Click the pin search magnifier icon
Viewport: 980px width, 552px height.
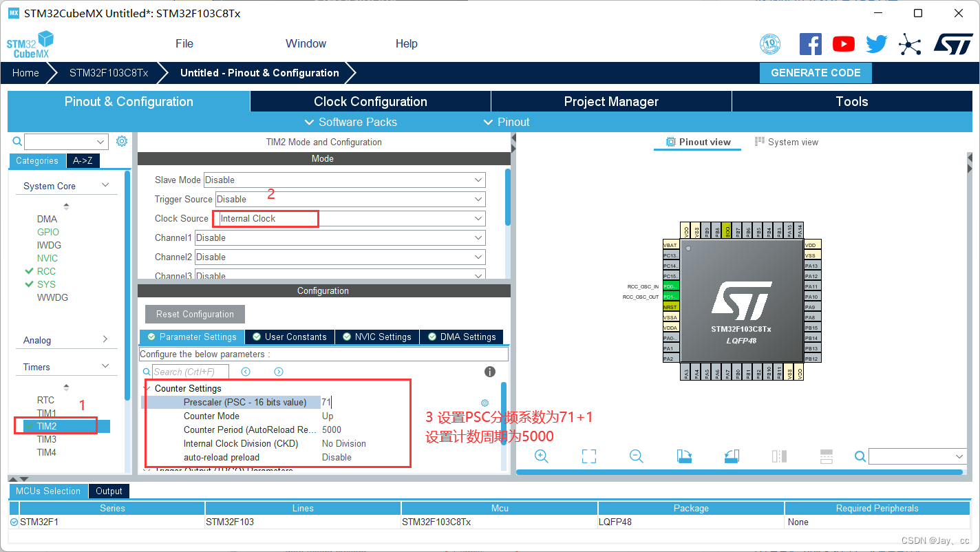(x=860, y=456)
